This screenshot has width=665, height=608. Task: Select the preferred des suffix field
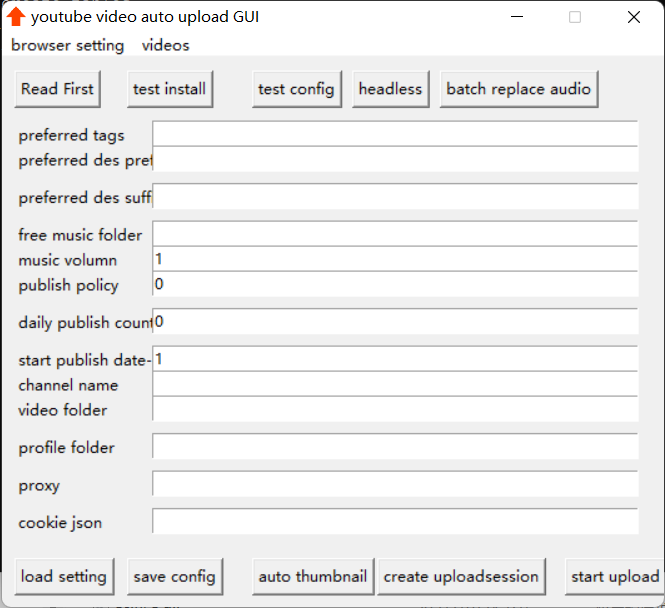pyautogui.click(x=395, y=196)
